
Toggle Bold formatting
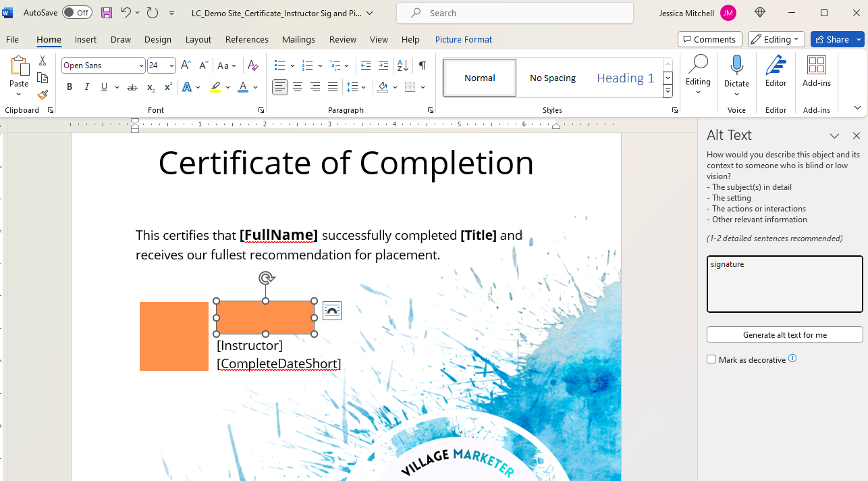(70, 87)
